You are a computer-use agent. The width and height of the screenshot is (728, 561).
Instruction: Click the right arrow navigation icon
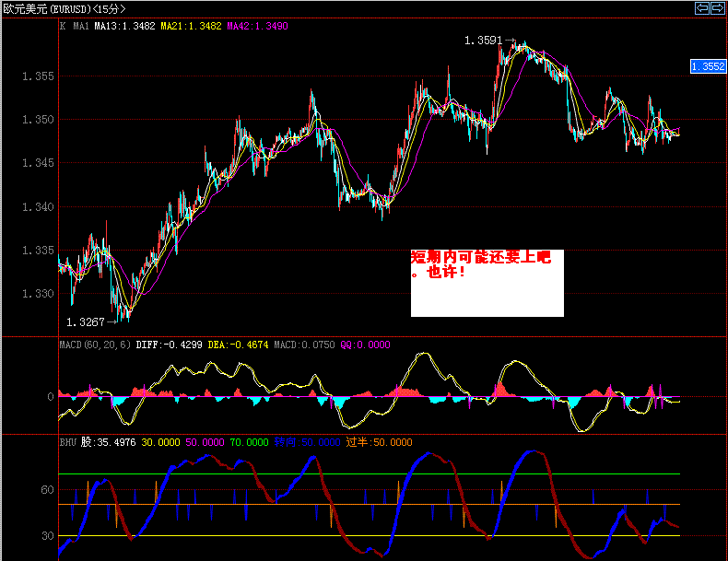tap(717, 8)
